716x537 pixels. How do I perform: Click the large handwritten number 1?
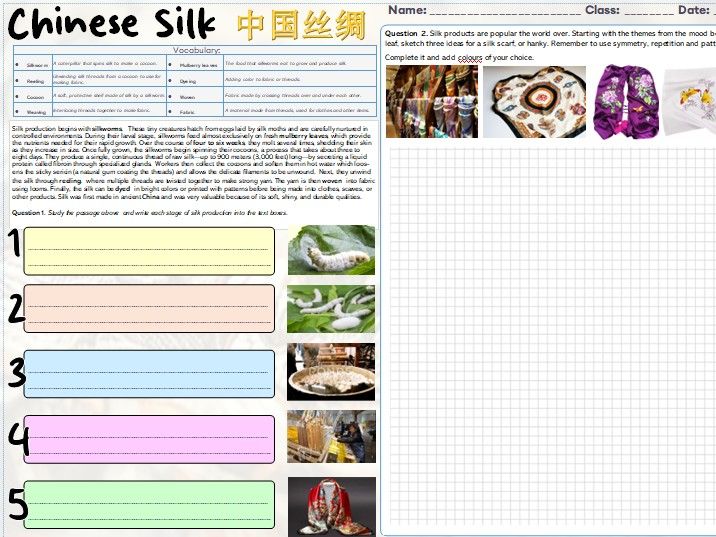click(x=16, y=243)
